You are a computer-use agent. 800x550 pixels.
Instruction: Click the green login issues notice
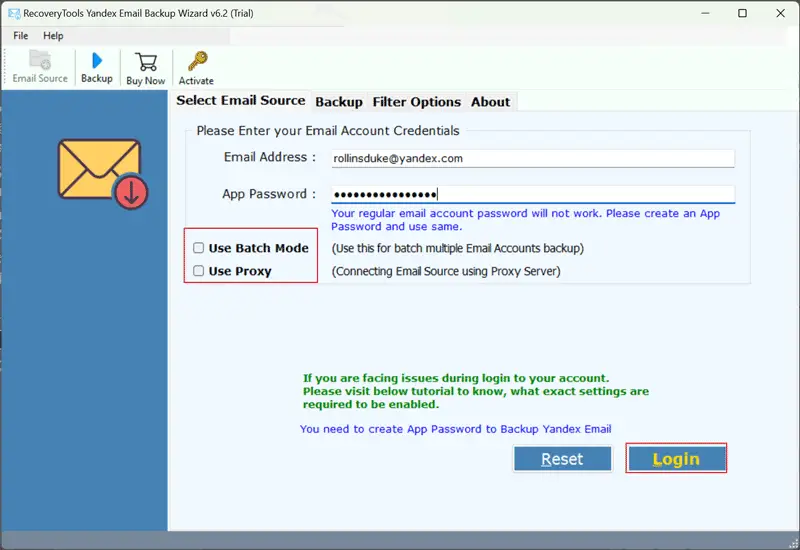tap(476, 391)
